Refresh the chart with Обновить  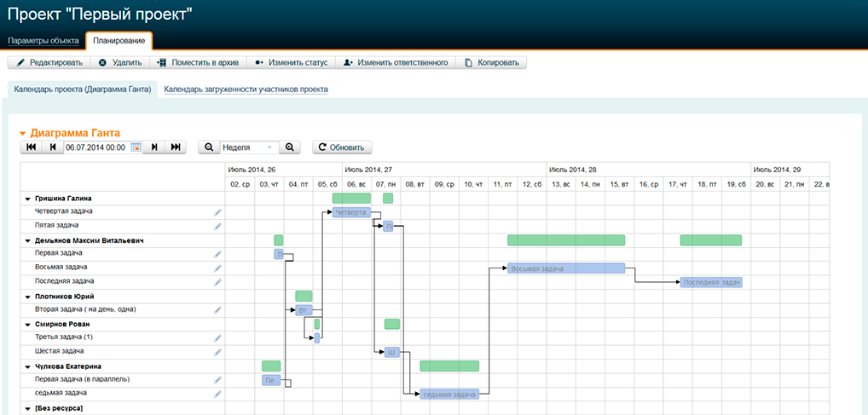click(342, 147)
